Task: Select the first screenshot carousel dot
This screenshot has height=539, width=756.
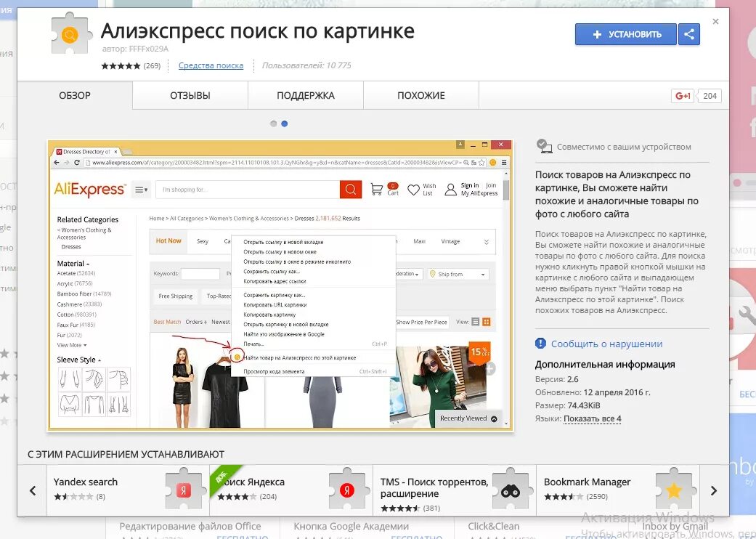Action: pyautogui.click(x=273, y=124)
